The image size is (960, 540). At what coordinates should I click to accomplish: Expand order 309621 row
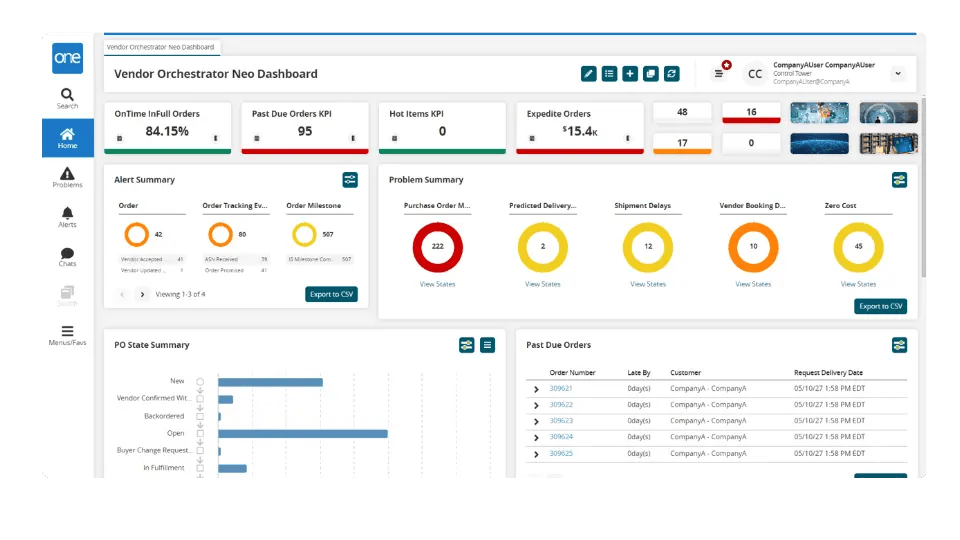[x=536, y=389]
